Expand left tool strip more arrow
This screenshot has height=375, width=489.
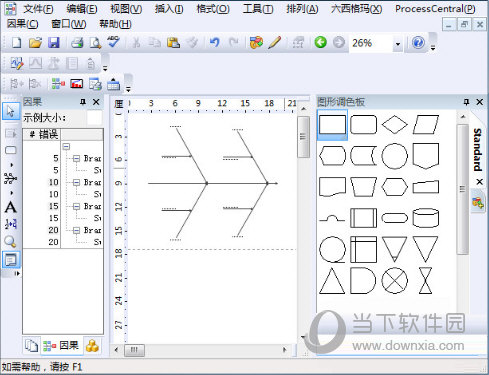pyautogui.click(x=17, y=274)
